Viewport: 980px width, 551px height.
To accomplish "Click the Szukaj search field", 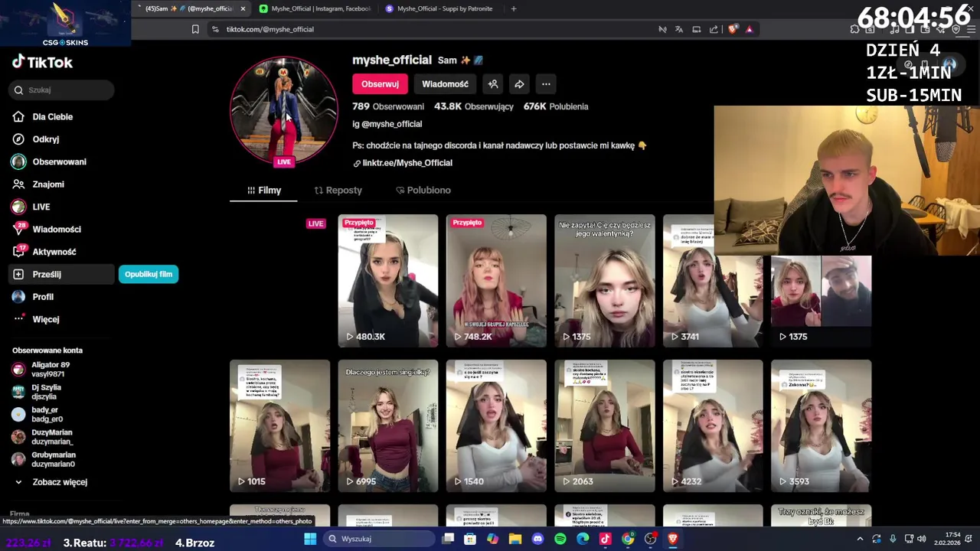I will coord(63,90).
